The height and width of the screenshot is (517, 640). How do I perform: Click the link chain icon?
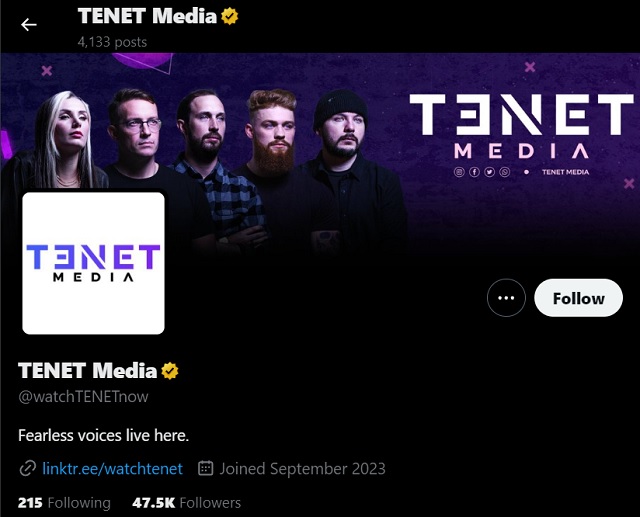pos(27,468)
